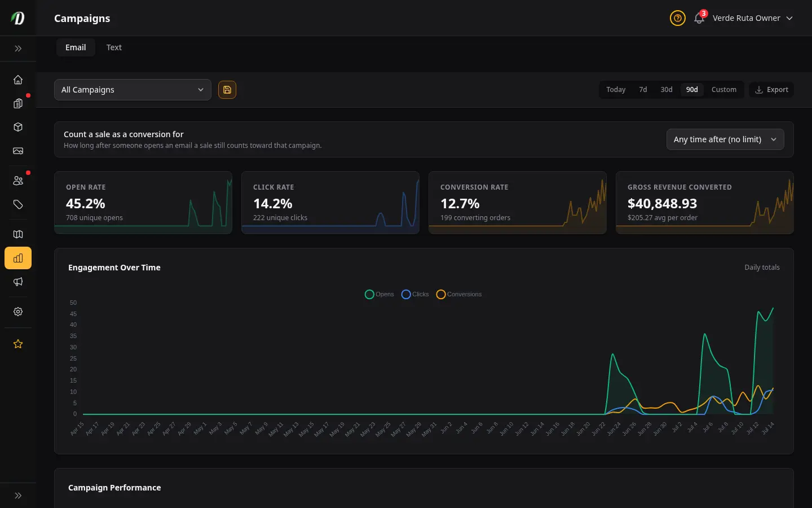The width and height of the screenshot is (812, 508).
Task: Click the '708 unique opens' text
Action: tap(94, 218)
